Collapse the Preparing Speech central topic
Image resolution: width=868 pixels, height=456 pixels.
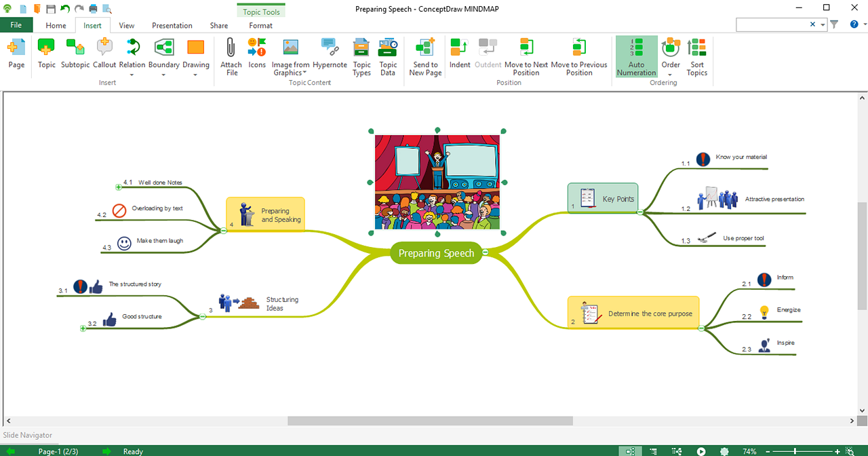coord(486,252)
